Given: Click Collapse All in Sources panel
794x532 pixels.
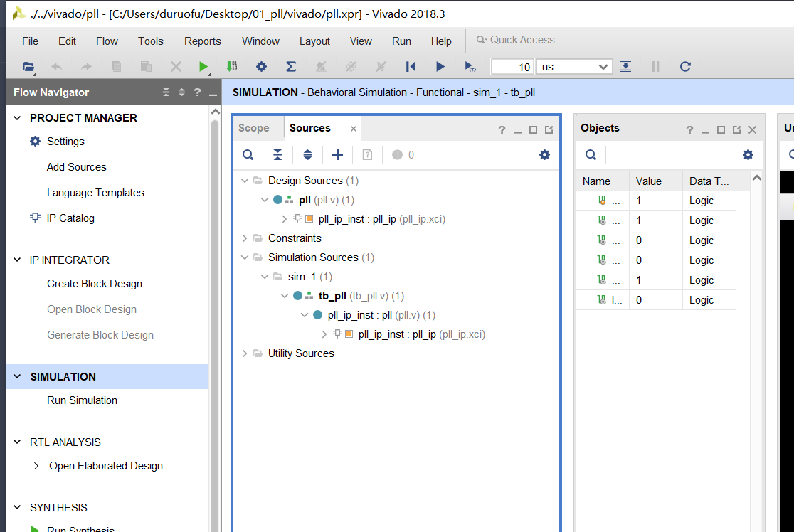Looking at the screenshot, I should (277, 155).
